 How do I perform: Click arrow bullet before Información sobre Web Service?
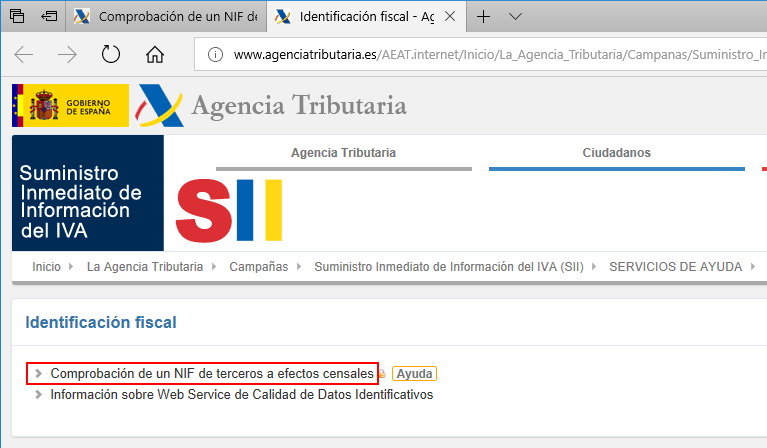(39, 394)
